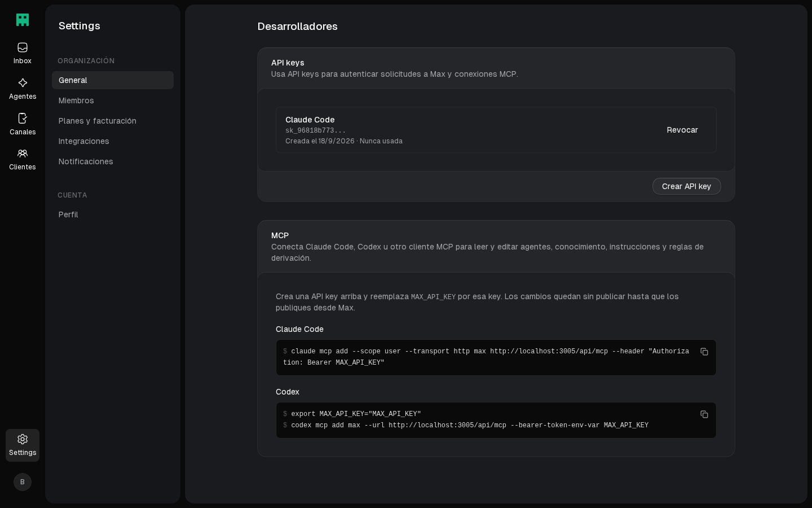Click the Crear API key button
Viewport: 812px width, 508px height.
coord(686,186)
